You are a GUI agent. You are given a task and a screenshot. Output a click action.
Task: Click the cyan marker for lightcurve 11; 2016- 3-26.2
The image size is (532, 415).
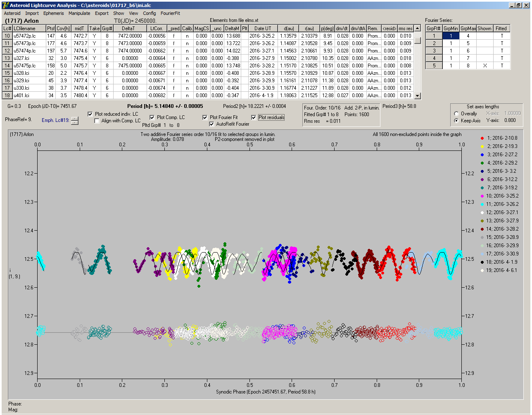point(483,204)
